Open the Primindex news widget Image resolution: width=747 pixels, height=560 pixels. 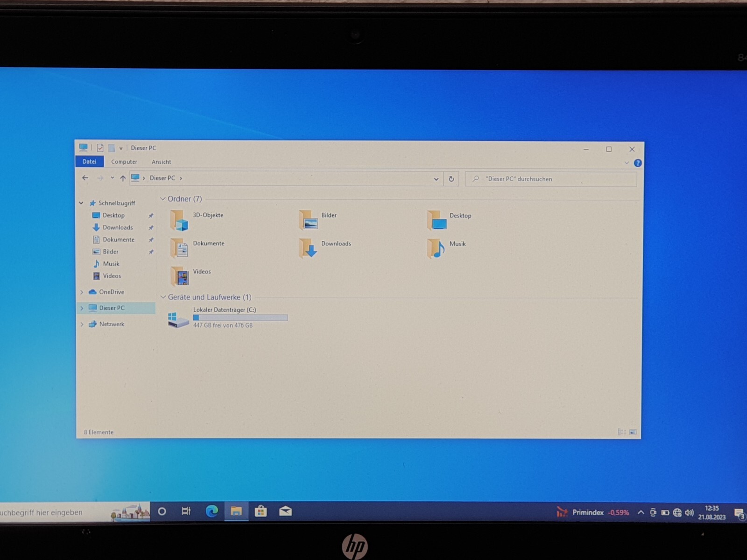[x=592, y=512]
